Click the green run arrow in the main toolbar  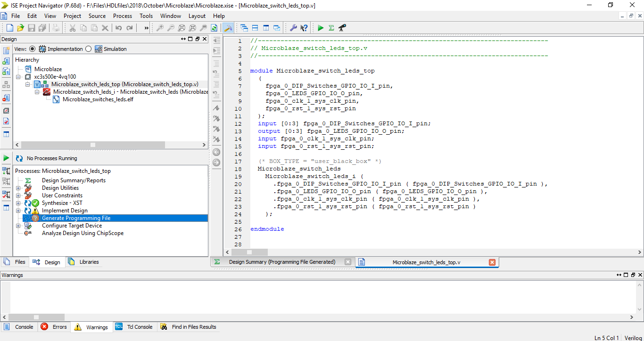point(321,28)
